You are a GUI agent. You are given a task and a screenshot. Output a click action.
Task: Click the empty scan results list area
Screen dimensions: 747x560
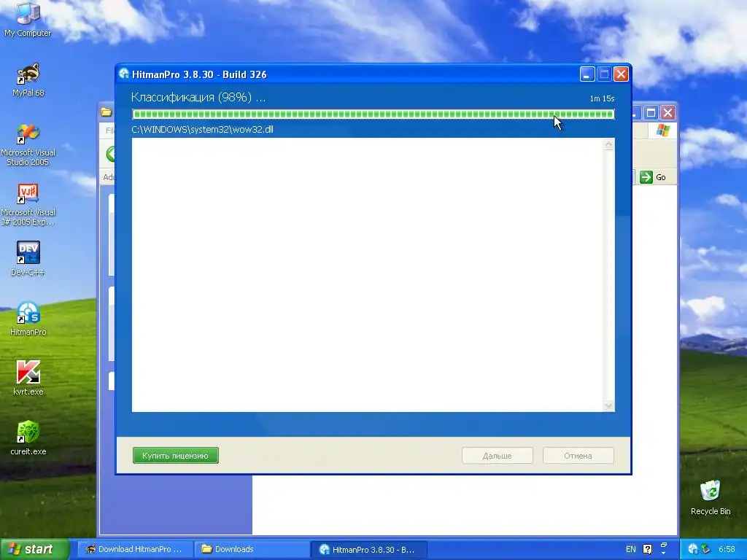pos(368,275)
